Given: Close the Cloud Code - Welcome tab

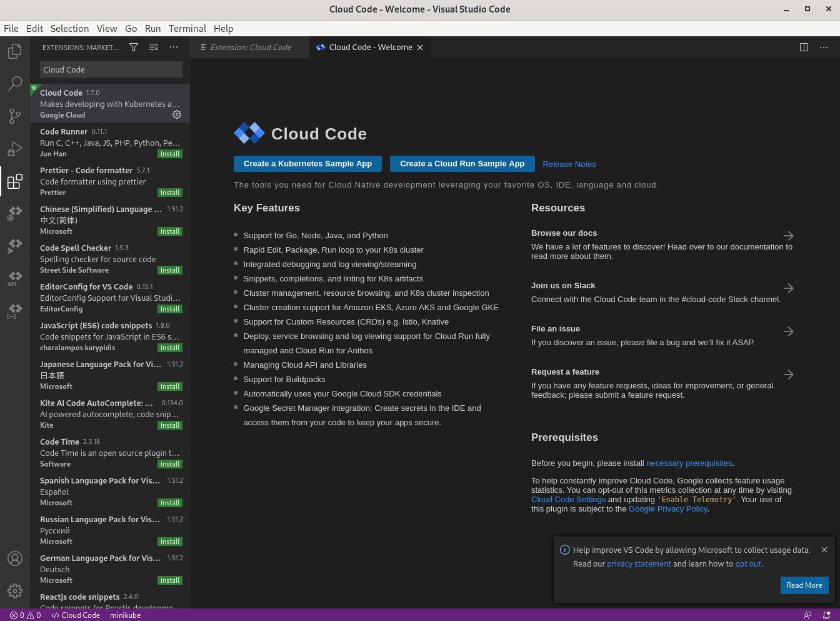Looking at the screenshot, I should [420, 48].
